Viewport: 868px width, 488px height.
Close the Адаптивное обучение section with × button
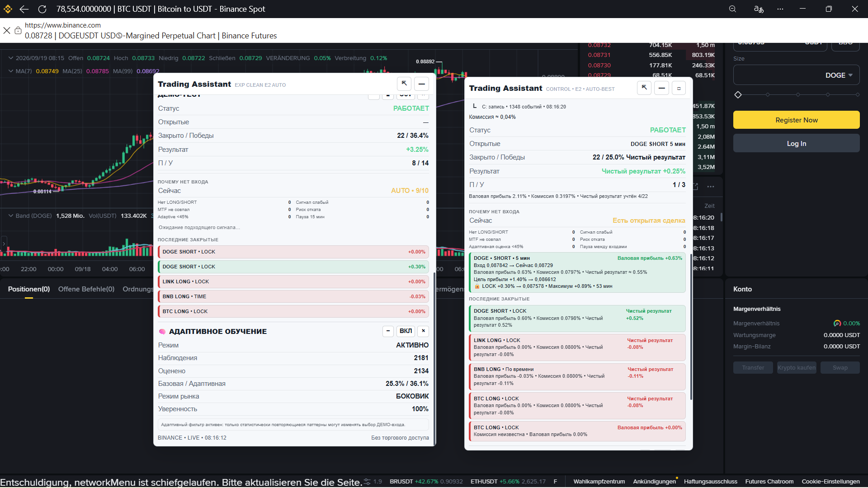423,331
